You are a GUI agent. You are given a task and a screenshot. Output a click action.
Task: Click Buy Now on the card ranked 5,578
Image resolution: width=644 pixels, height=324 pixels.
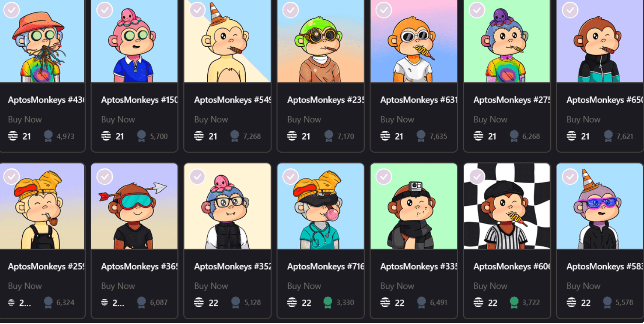(584, 286)
